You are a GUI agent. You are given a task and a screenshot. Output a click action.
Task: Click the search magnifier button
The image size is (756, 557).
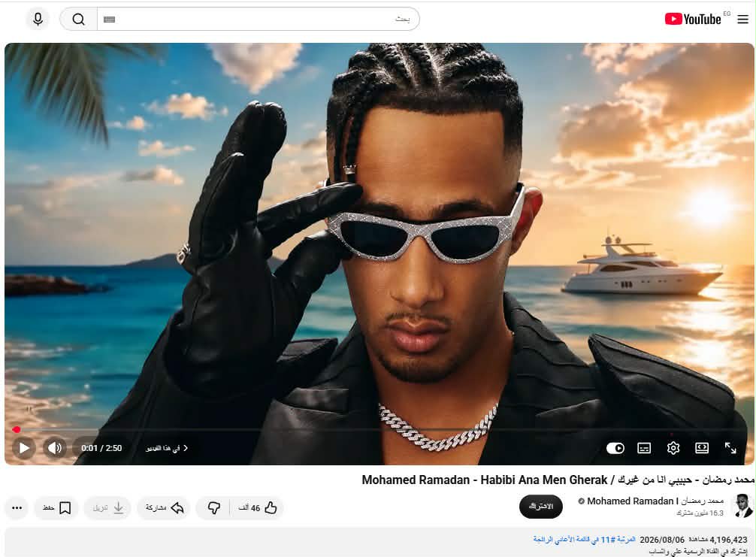point(79,20)
